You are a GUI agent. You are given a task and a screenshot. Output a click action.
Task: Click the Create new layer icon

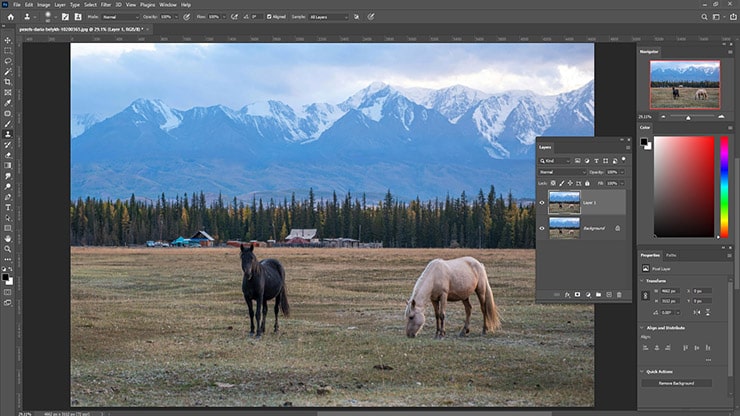pyautogui.click(x=609, y=295)
